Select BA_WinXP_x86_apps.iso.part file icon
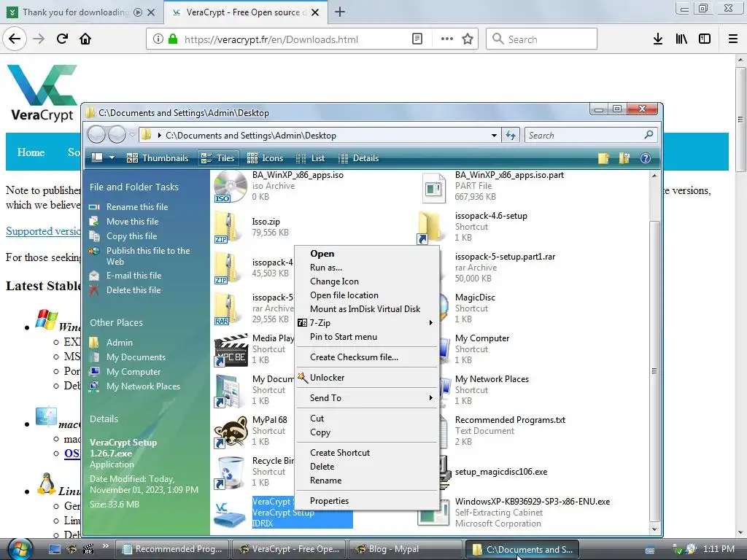This screenshot has height=560, width=747. (x=433, y=187)
